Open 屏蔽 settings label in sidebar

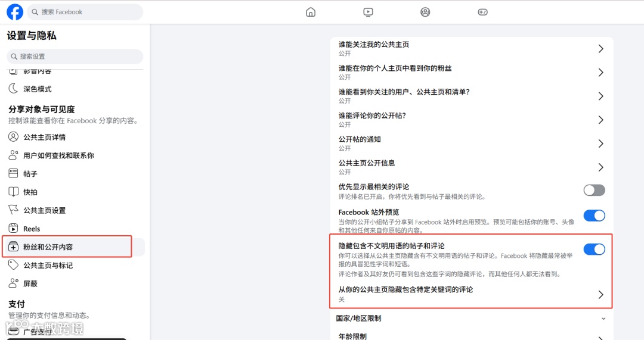coord(30,283)
